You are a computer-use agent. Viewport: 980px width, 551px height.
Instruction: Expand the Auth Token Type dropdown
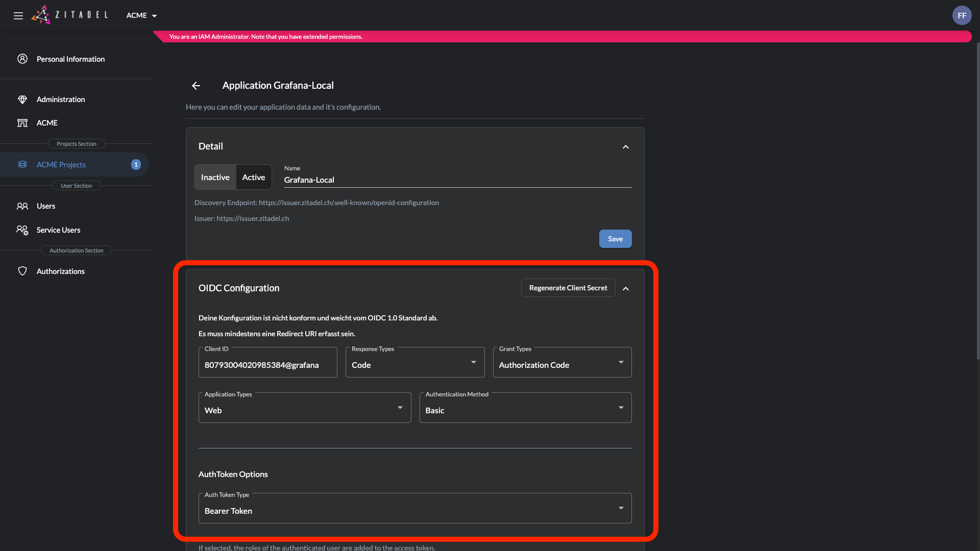pyautogui.click(x=414, y=509)
